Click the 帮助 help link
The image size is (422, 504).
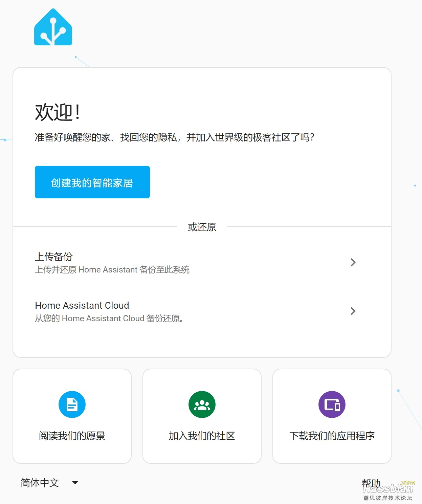click(x=371, y=483)
